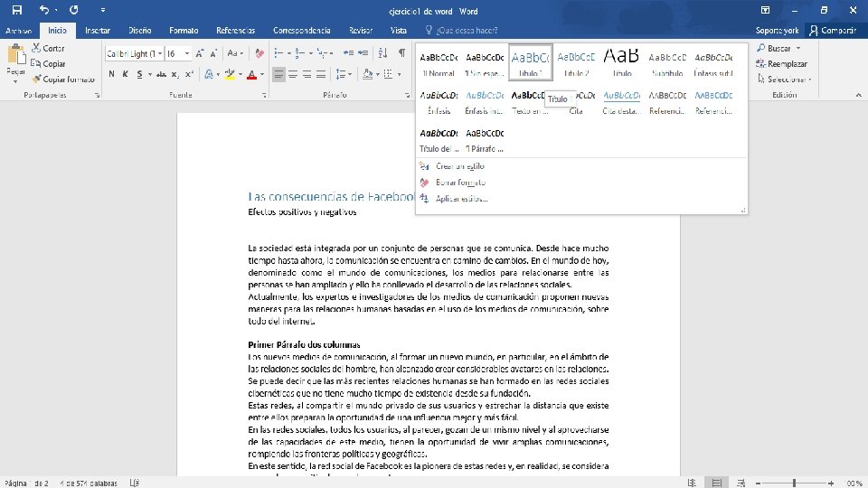Open the Vista tab
Image resolution: width=868 pixels, height=488 pixels.
click(398, 31)
